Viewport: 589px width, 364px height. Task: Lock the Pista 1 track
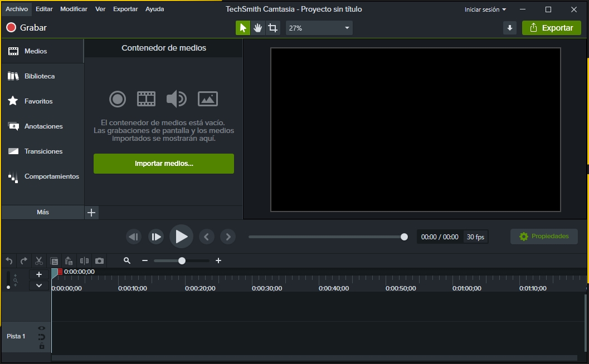pos(41,346)
